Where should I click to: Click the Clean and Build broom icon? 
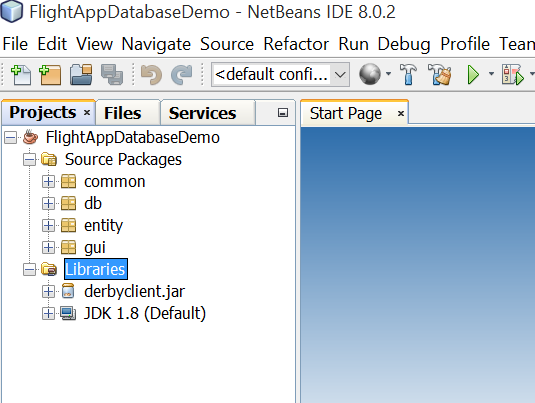[x=439, y=74]
